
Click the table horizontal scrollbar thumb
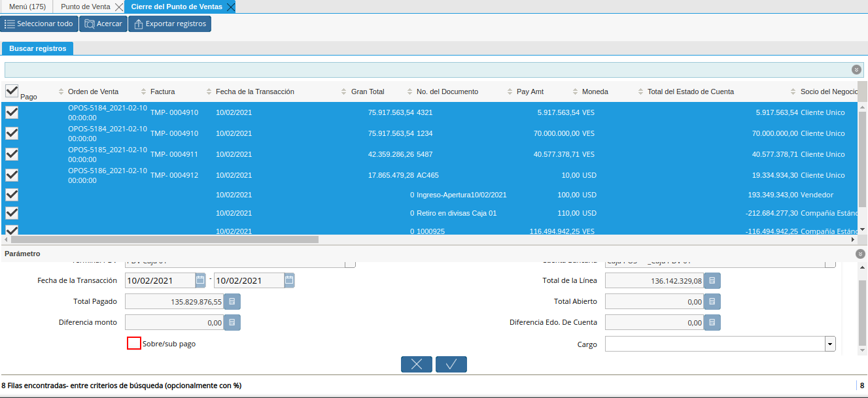click(164, 239)
